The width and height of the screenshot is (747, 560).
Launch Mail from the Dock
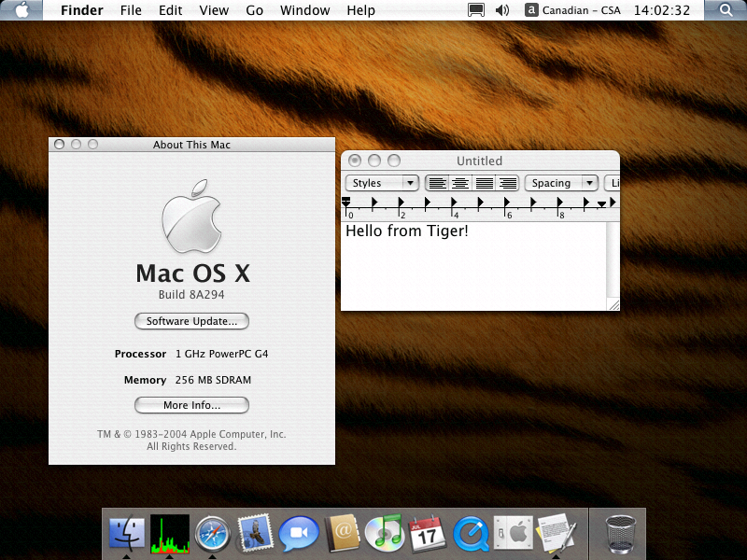pos(255,534)
